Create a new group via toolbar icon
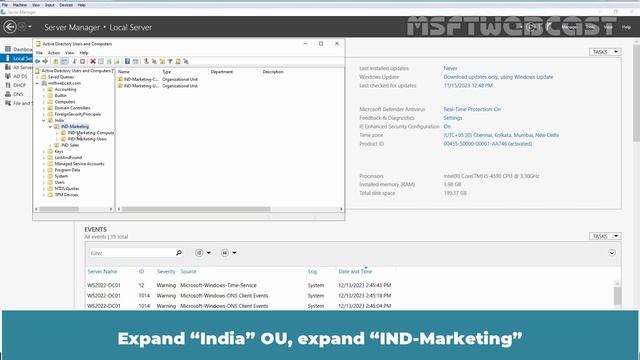 [x=154, y=61]
